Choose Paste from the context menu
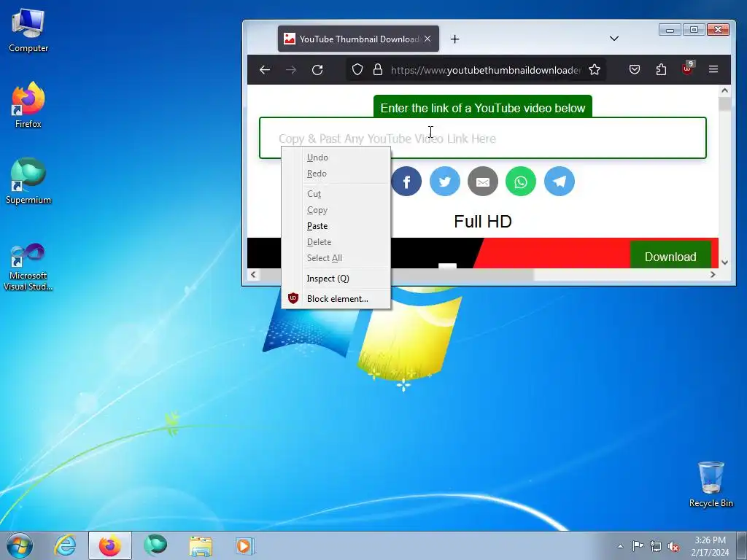The width and height of the screenshot is (747, 560). 336,226
